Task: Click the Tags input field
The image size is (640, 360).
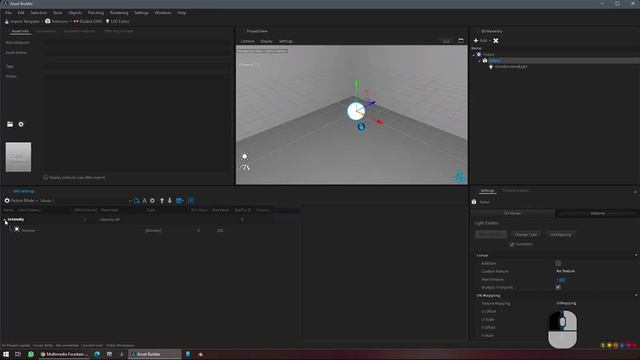Action: tap(138, 66)
